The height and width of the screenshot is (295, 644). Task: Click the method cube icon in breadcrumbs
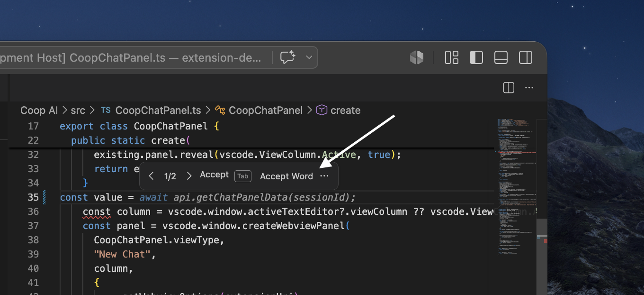322,110
